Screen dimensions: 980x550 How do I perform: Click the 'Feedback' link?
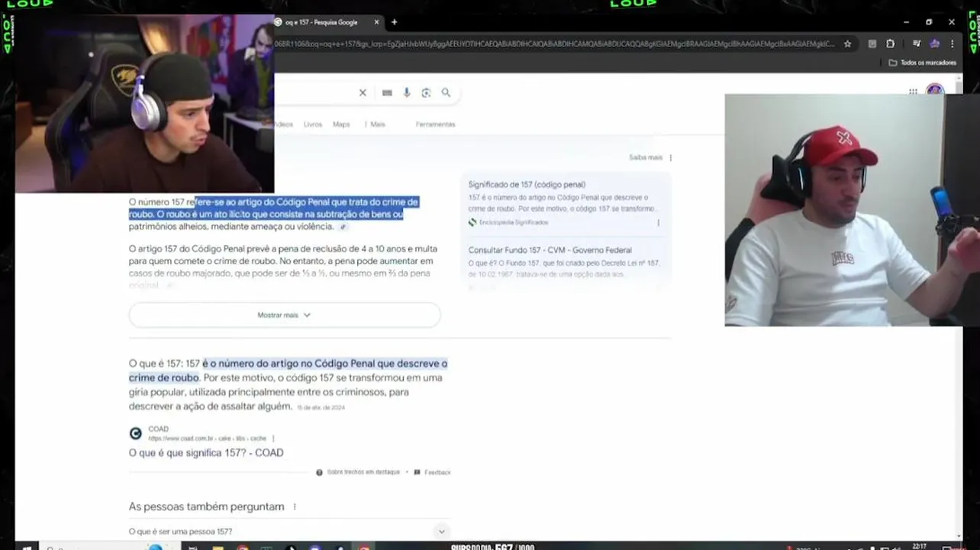point(437,472)
